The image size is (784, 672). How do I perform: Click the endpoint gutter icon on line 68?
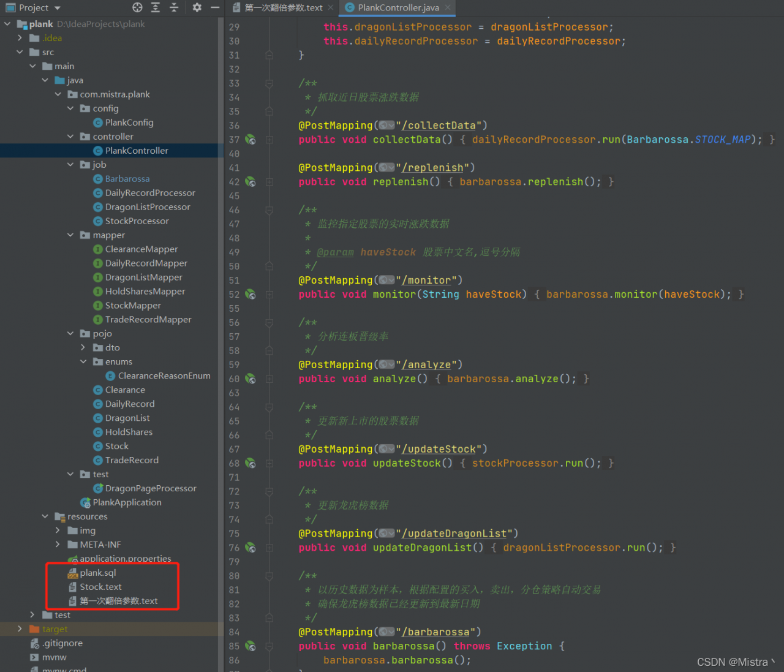251,464
